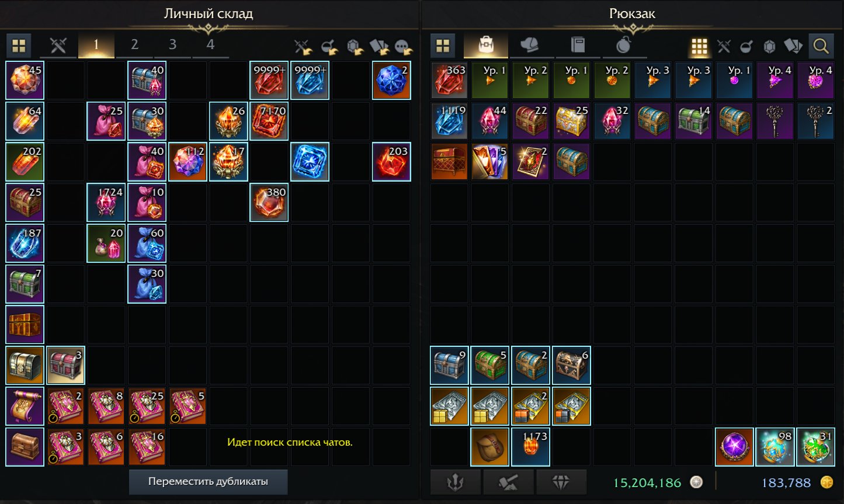The width and height of the screenshot is (844, 504).
Task: Open the backpack bag category tab
Action: point(486,46)
